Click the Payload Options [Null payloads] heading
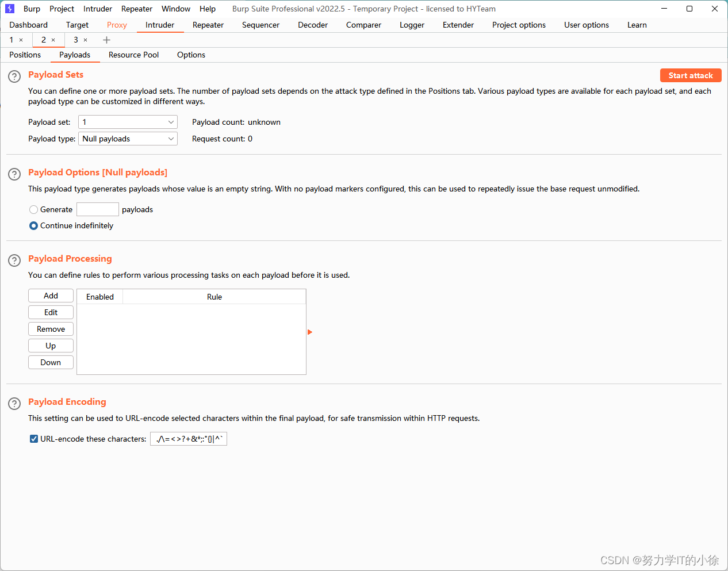This screenshot has height=571, width=728. tap(98, 173)
